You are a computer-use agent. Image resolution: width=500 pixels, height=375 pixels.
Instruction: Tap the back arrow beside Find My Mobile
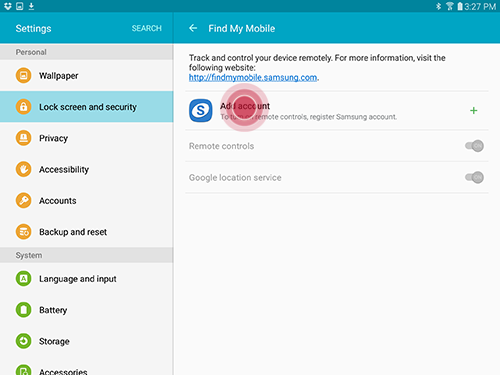pyautogui.click(x=193, y=28)
